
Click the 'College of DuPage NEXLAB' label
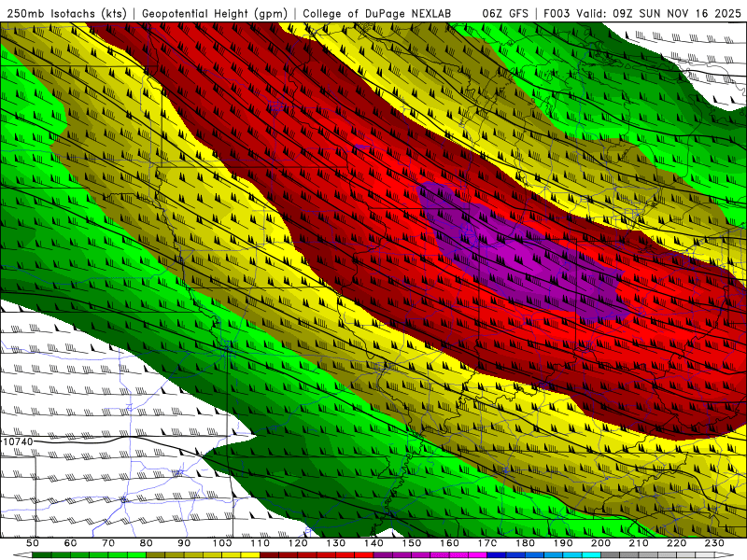tap(377, 13)
